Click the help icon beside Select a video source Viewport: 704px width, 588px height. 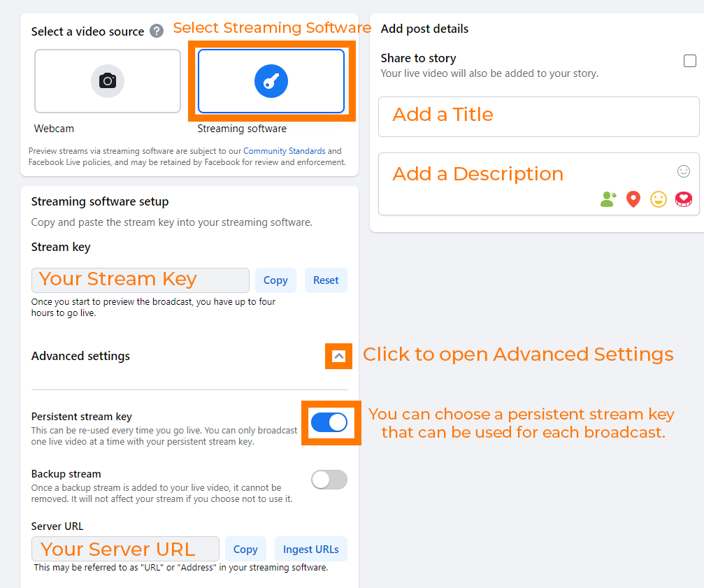tap(157, 31)
